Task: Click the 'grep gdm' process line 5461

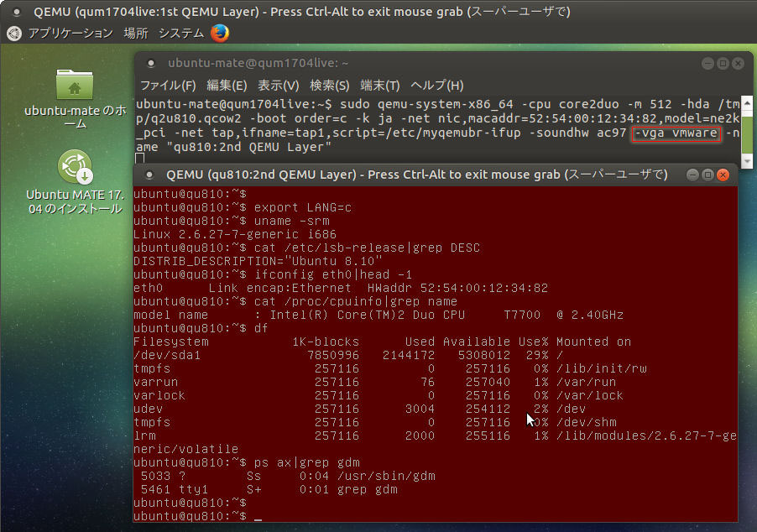Action: 269,489
